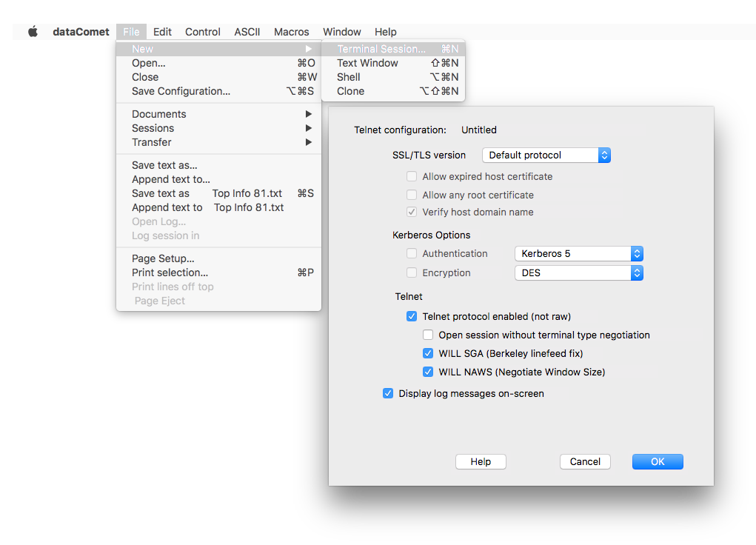Click the Untitled configuration name
This screenshot has width=756, height=545.
tap(479, 130)
